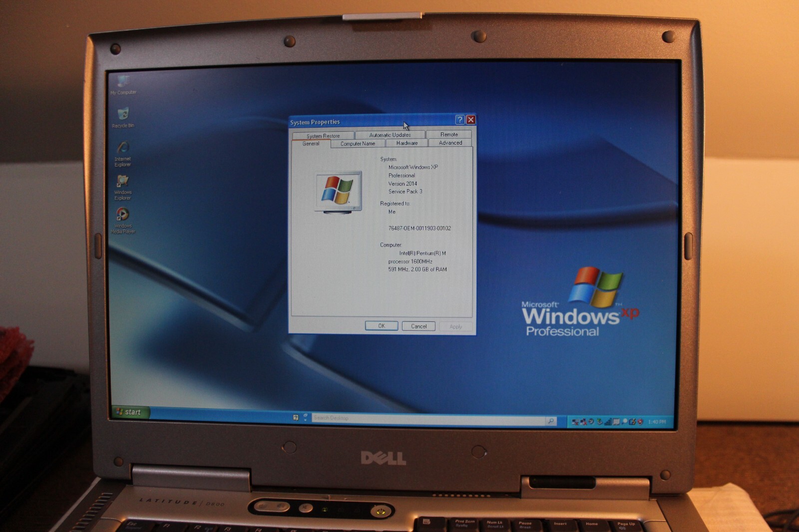Open the Remote tab

point(449,134)
